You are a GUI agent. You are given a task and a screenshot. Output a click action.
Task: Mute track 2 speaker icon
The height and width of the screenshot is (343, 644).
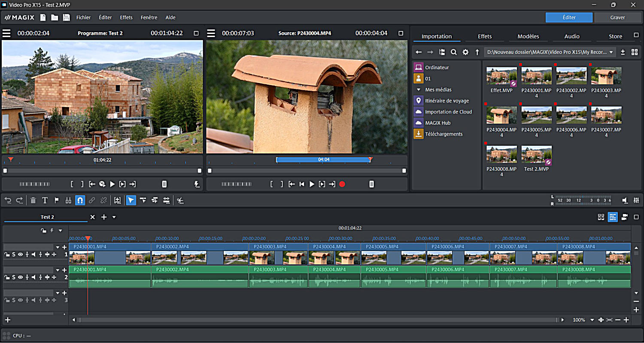[33, 277]
